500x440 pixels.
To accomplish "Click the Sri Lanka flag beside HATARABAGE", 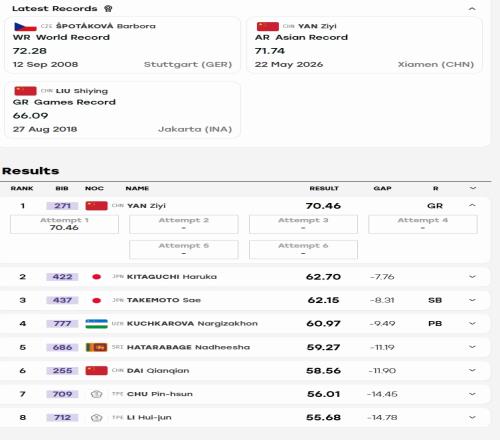I will pos(96,347).
